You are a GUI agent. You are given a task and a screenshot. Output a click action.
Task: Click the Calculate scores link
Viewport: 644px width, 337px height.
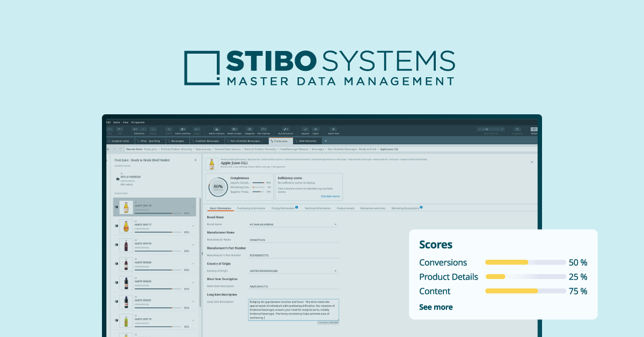pyautogui.click(x=331, y=196)
